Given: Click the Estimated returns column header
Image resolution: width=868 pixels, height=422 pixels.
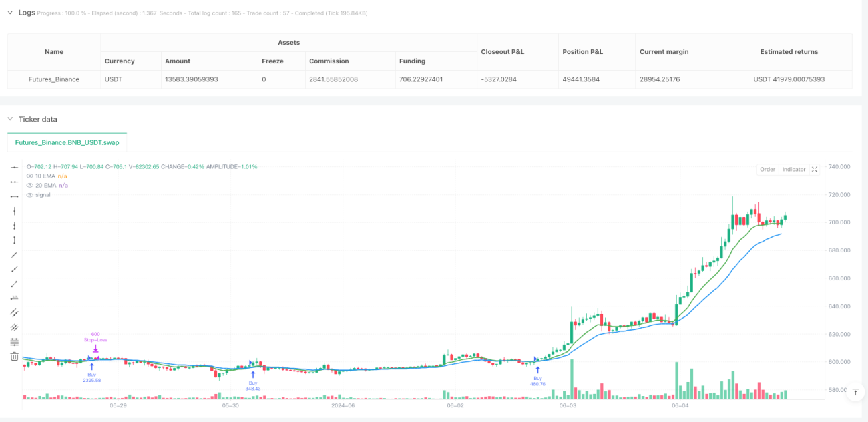Looking at the screenshot, I should pyautogui.click(x=789, y=51).
